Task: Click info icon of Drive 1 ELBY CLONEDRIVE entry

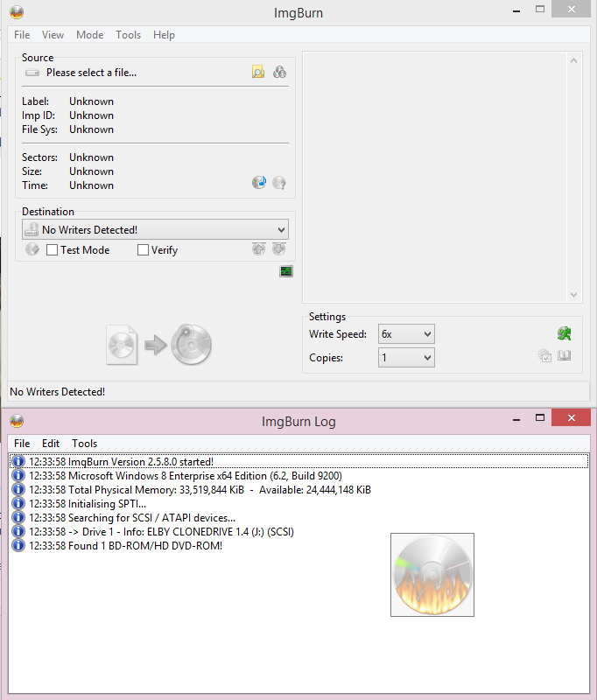Action: 18,531
